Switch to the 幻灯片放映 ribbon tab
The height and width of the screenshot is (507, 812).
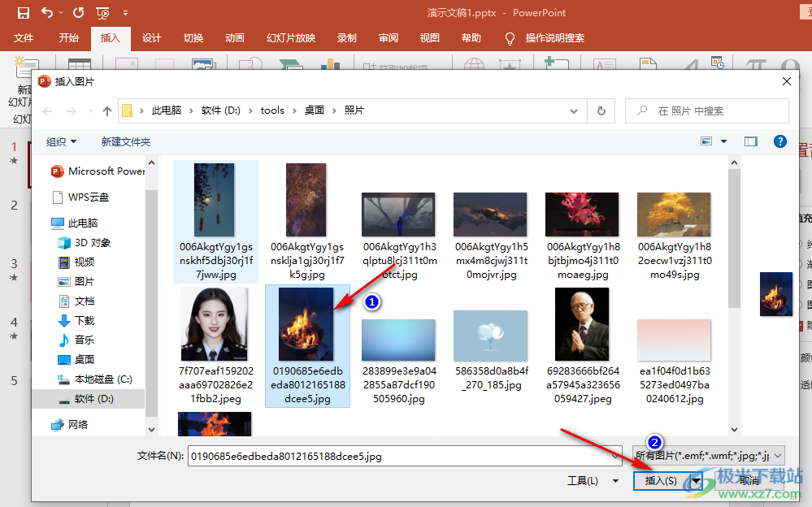point(291,38)
